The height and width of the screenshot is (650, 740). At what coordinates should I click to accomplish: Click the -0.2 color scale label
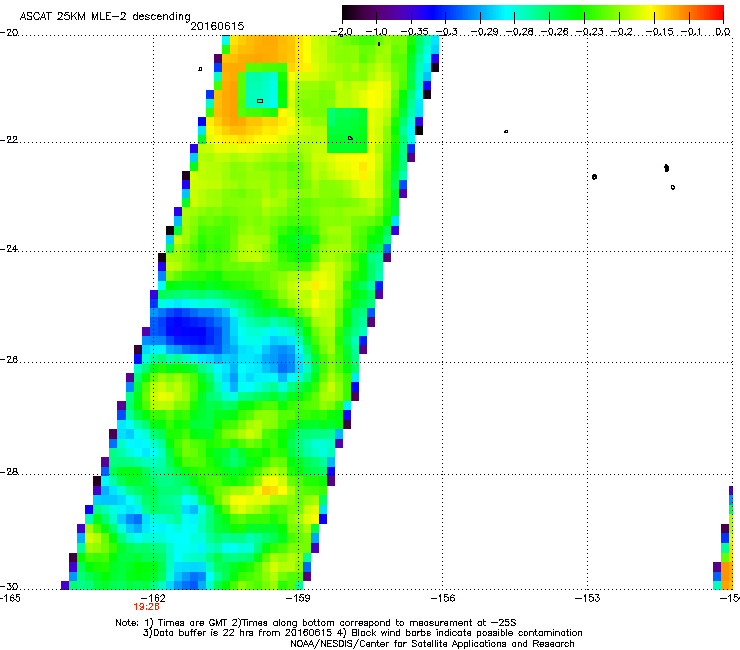click(621, 32)
